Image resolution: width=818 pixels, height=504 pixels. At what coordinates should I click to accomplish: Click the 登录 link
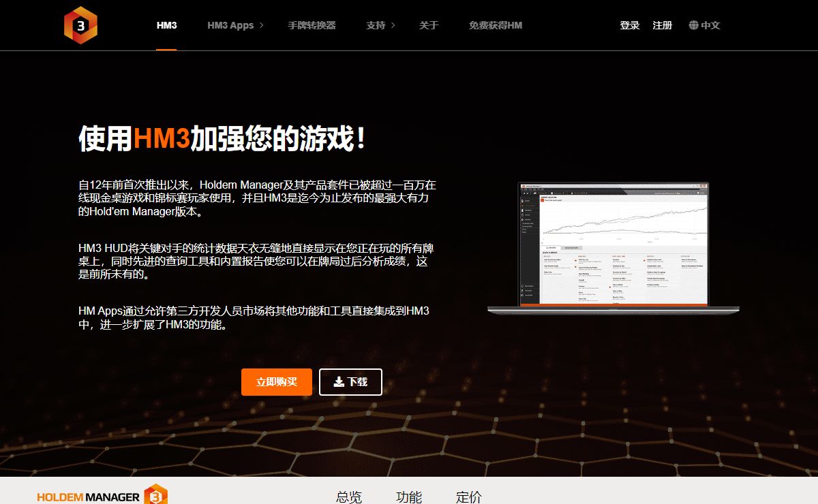point(630,25)
